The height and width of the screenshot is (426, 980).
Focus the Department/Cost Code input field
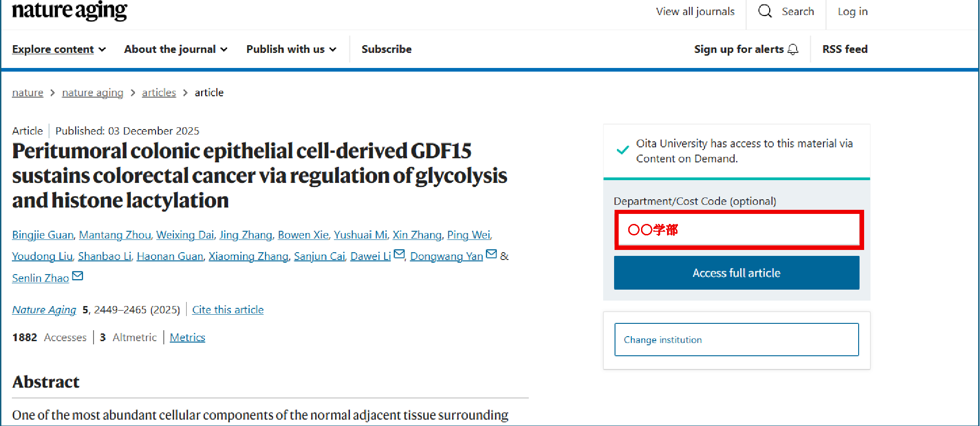(739, 230)
